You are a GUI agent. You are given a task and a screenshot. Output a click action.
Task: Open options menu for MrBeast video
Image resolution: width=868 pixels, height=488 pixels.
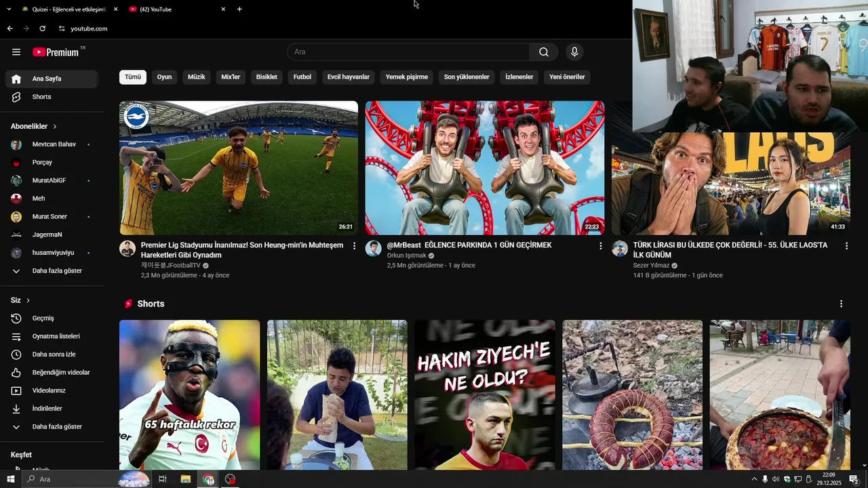pos(600,246)
